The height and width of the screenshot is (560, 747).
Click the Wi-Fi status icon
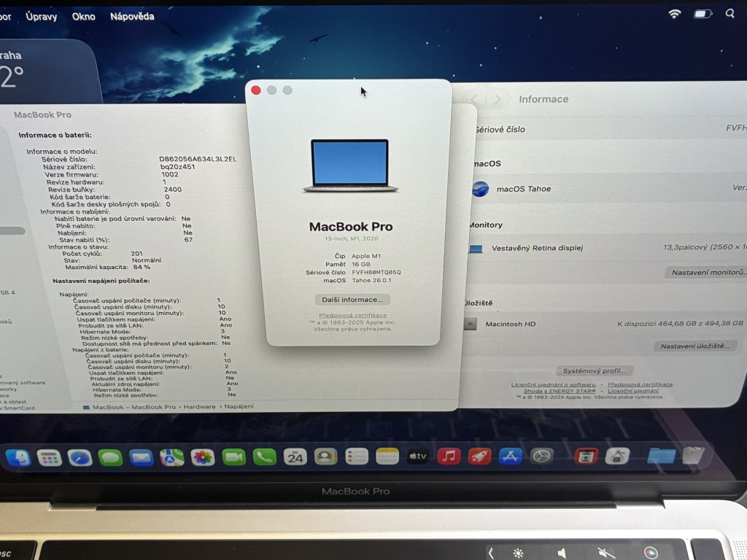[x=675, y=14]
